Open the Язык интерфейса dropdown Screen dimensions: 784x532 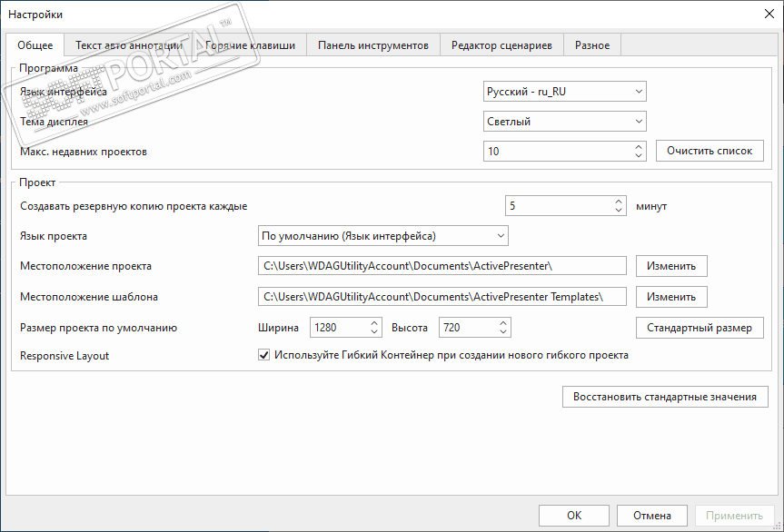[x=564, y=91]
